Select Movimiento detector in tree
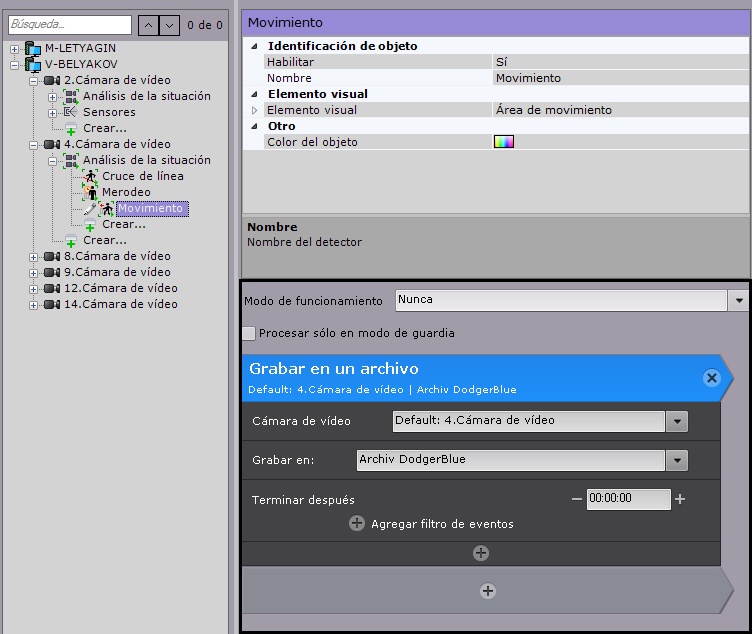Screen dimensions: 752x634 tap(150, 208)
